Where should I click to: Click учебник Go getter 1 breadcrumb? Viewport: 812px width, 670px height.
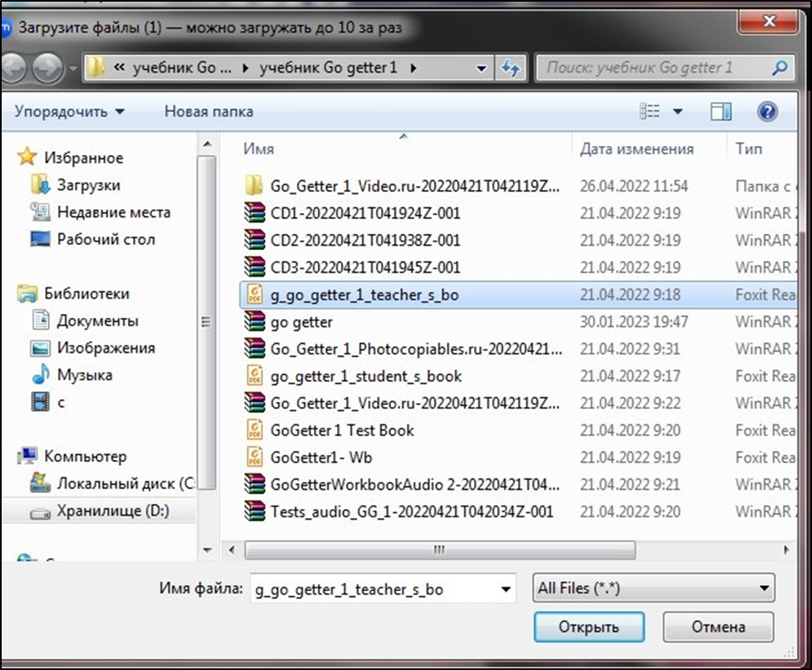tap(328, 67)
